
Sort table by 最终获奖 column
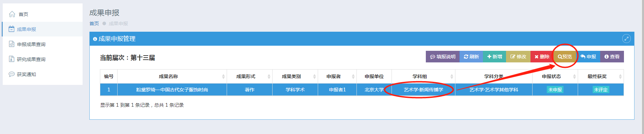pos(601,76)
